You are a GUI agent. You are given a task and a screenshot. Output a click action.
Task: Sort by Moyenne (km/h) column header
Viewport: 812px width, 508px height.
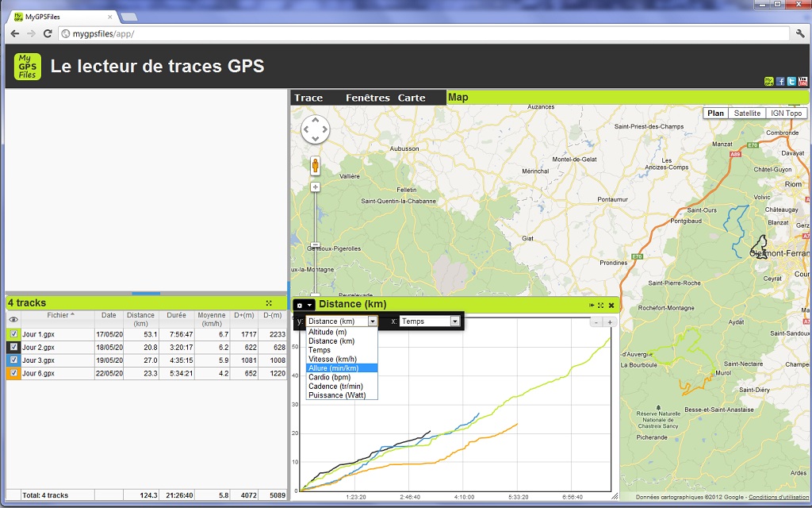coord(212,319)
